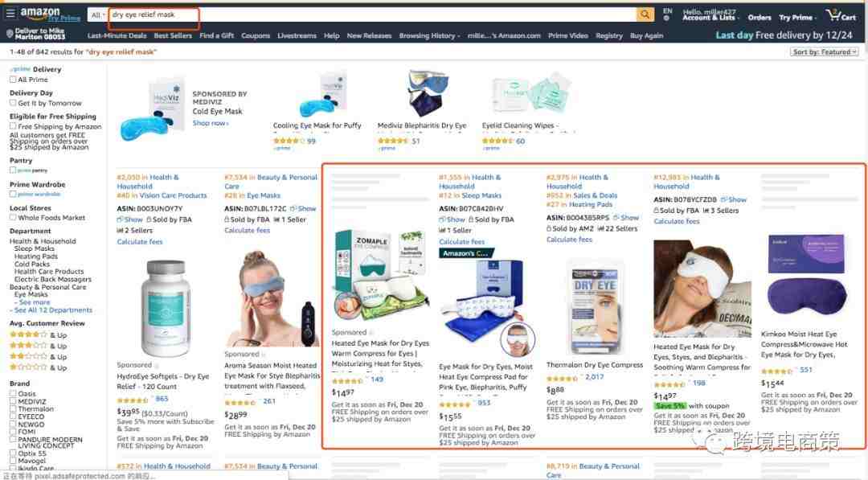The width and height of the screenshot is (868, 480).
Task: Click See All 12 Departments link
Action: click(53, 310)
